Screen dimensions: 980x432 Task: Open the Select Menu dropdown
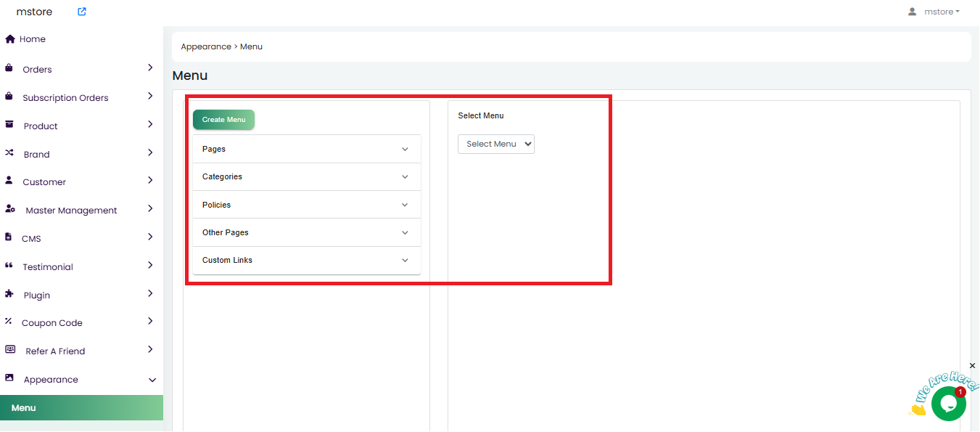coord(496,144)
